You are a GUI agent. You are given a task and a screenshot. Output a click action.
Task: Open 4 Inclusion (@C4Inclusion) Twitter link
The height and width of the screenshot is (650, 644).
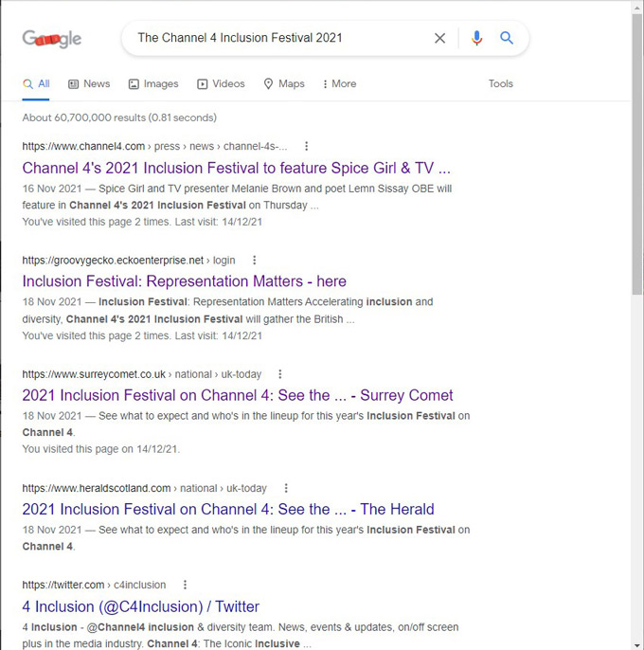[140, 606]
